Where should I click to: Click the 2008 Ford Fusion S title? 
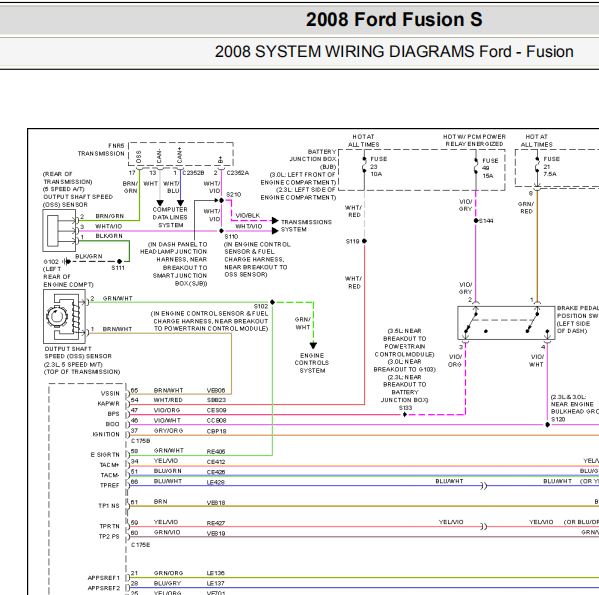(x=394, y=19)
